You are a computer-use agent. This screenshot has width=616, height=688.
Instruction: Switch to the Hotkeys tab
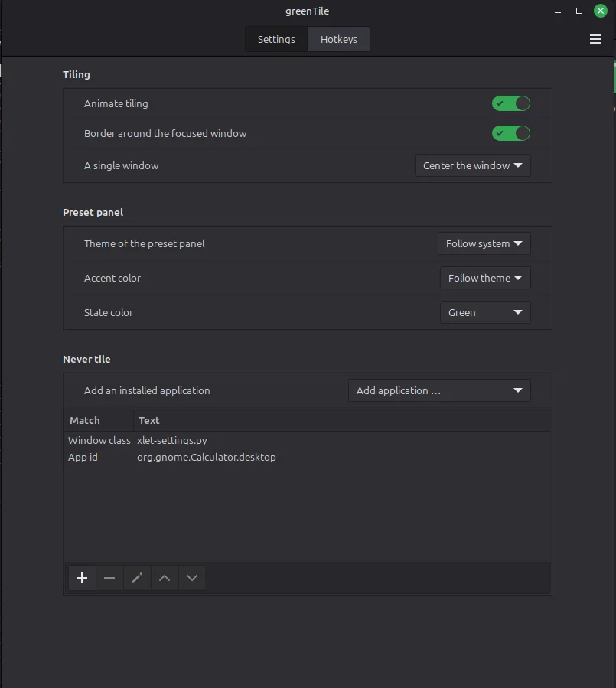[339, 39]
